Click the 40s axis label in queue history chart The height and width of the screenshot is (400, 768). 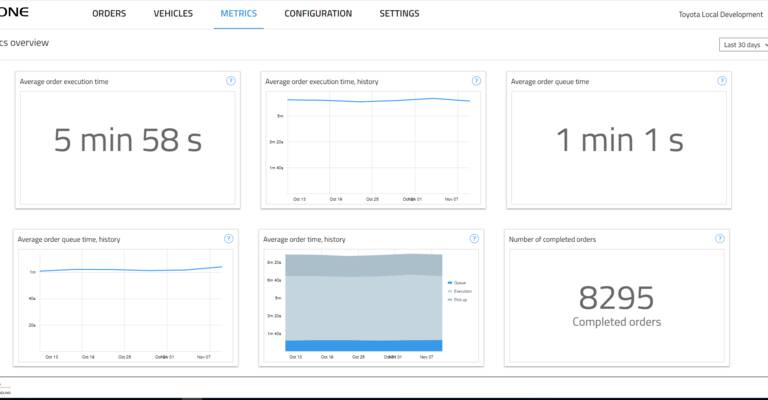click(32, 298)
